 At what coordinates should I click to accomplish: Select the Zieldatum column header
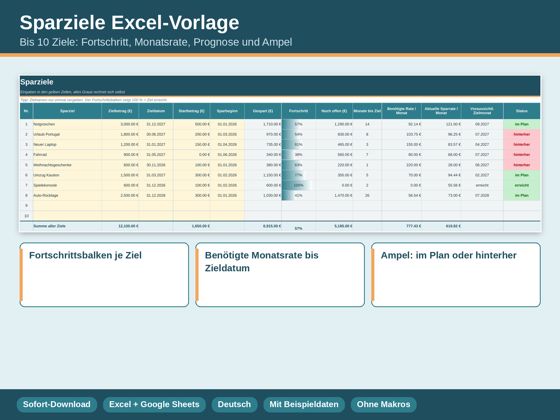pyautogui.click(x=156, y=111)
